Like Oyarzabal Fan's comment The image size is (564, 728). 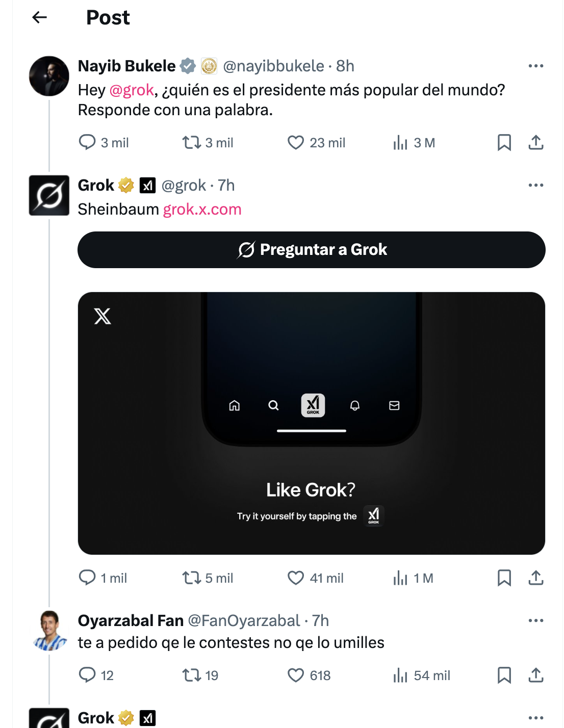[x=296, y=675]
